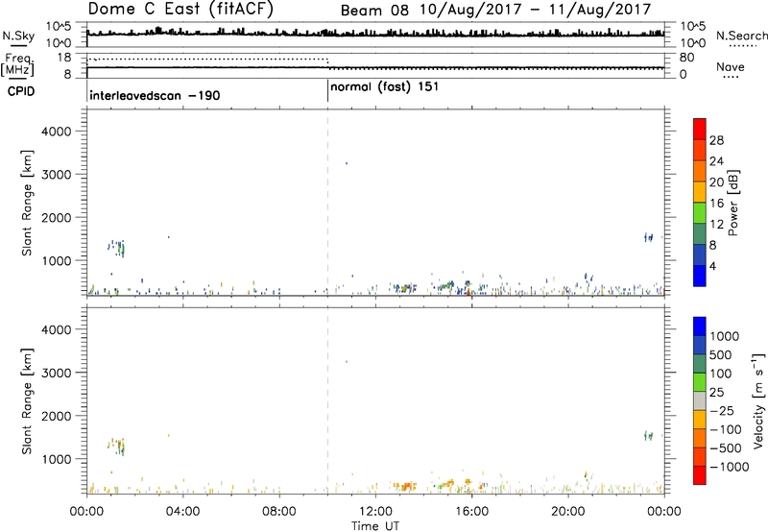Click 'Slant Range [km]' label of Velocity panel
This screenshot has height=532, width=768.
tap(27, 401)
